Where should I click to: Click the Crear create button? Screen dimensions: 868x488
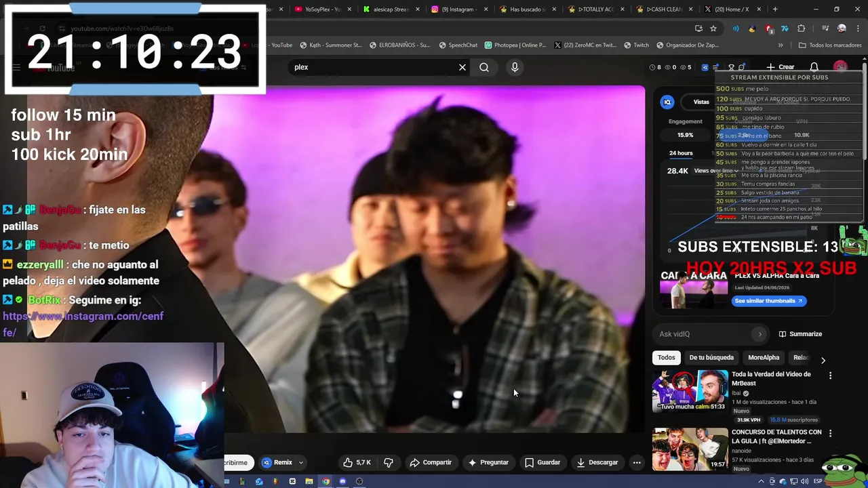tap(781, 67)
